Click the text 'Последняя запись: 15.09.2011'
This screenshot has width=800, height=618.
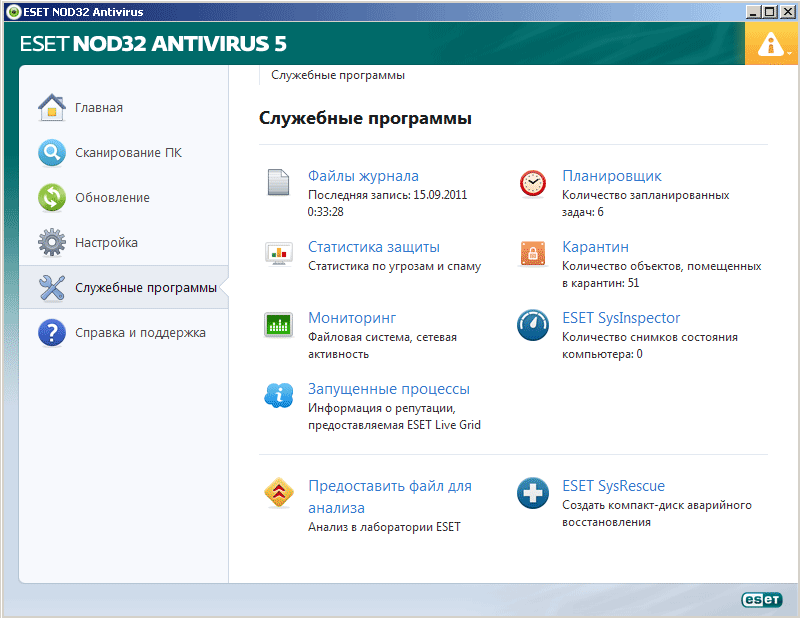click(388, 195)
